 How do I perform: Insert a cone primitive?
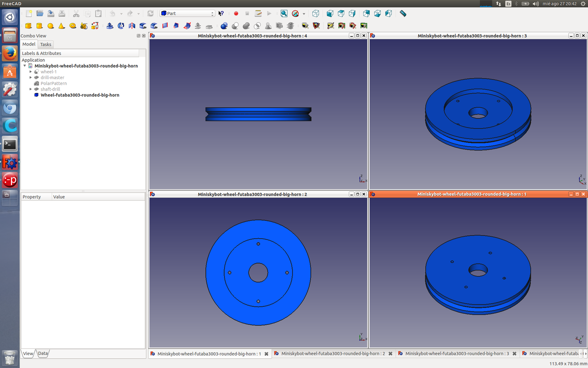point(62,26)
